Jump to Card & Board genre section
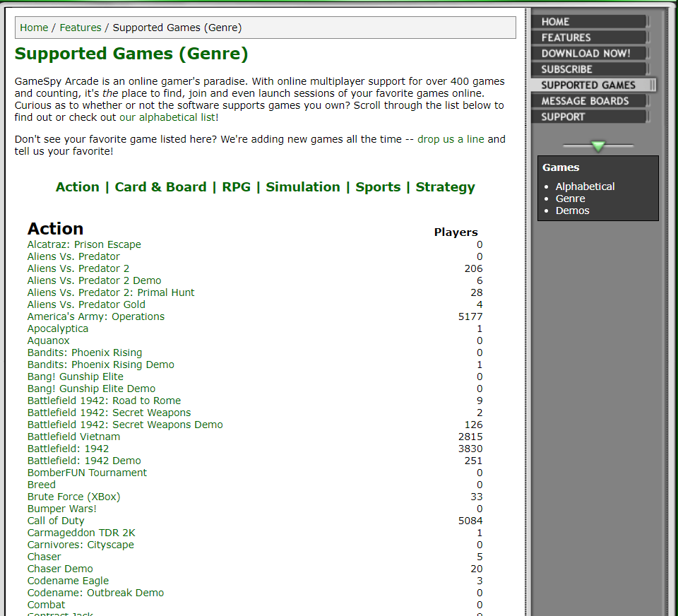678x616 pixels. click(160, 187)
